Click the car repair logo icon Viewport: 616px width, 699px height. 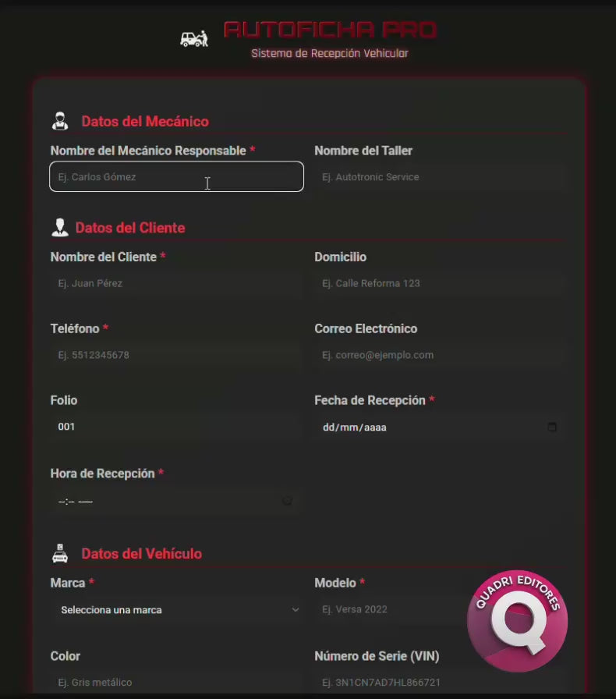pyautogui.click(x=194, y=39)
